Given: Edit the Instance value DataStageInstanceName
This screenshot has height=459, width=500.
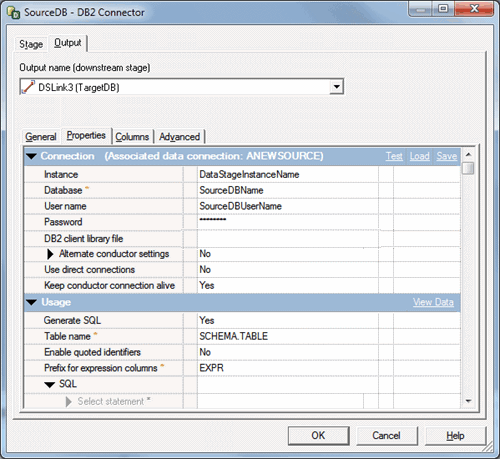Looking at the screenshot, I should (288, 174).
